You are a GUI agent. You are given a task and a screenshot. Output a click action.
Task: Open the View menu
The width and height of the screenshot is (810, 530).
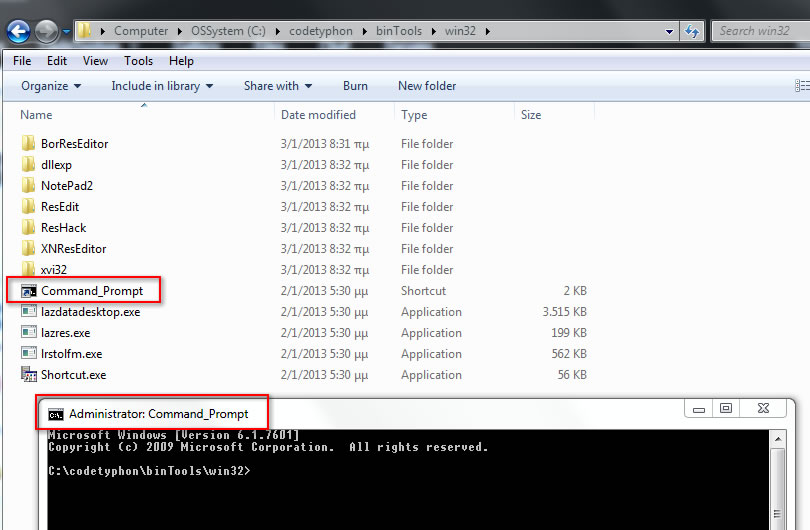click(96, 61)
